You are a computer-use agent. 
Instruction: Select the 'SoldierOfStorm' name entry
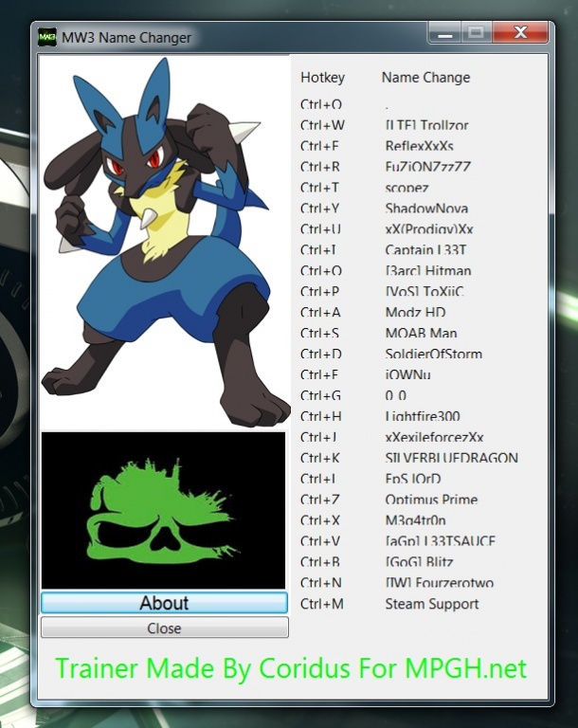(x=434, y=354)
